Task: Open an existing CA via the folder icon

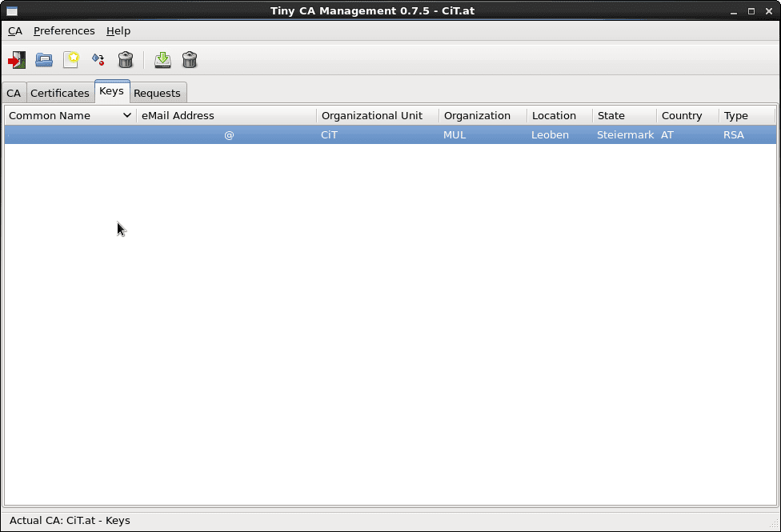Action: [x=44, y=60]
